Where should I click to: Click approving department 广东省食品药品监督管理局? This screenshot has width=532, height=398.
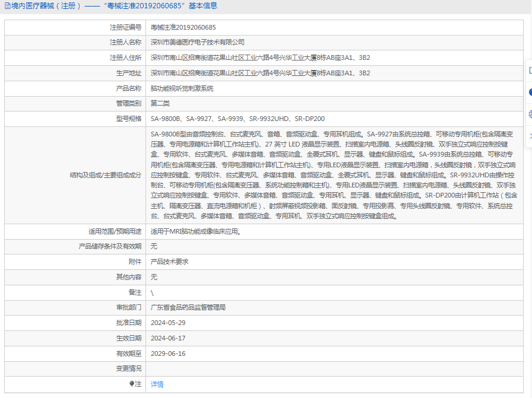click(188, 307)
